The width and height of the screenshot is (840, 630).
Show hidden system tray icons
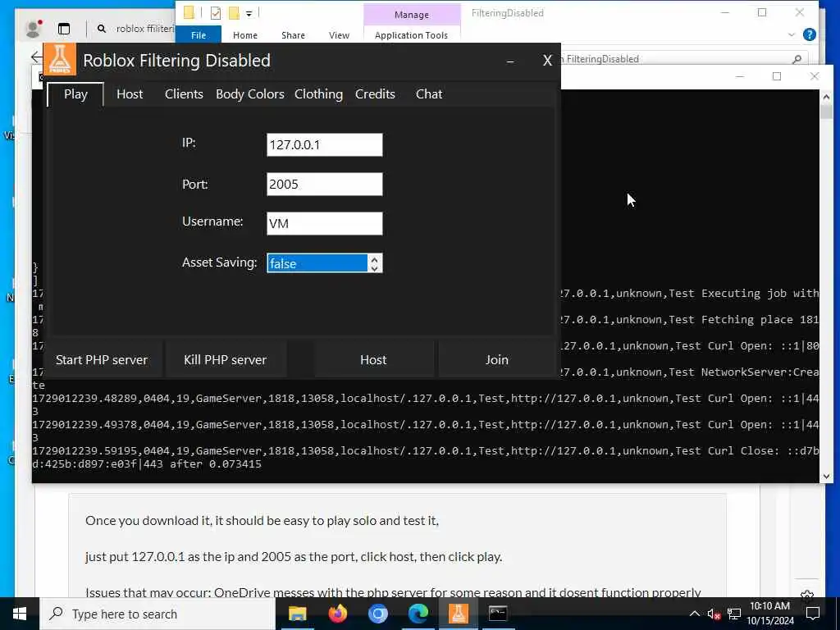[x=694, y=614]
